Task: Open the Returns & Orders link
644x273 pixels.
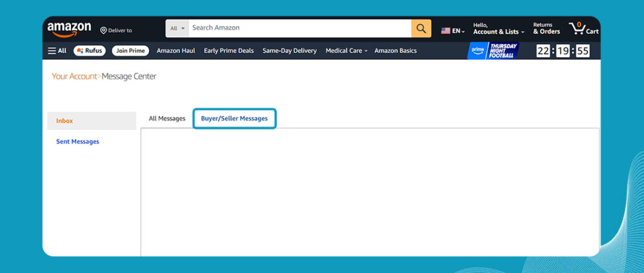Action: point(546,28)
